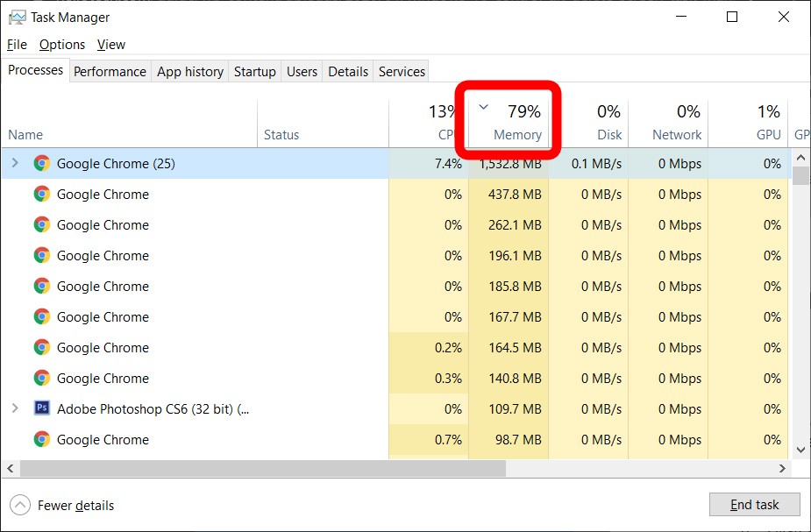This screenshot has height=532, width=811.
Task: Switch to the Performance tab
Action: (x=110, y=72)
